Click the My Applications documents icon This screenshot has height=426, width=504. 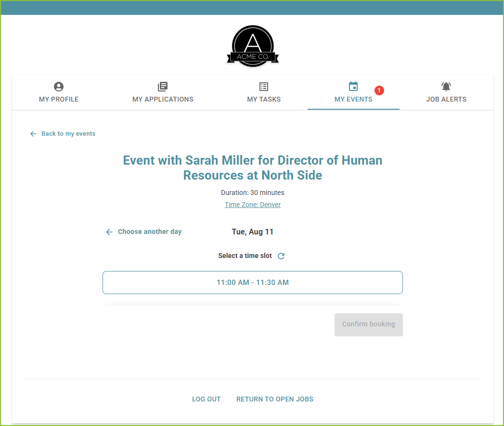pyautogui.click(x=163, y=87)
